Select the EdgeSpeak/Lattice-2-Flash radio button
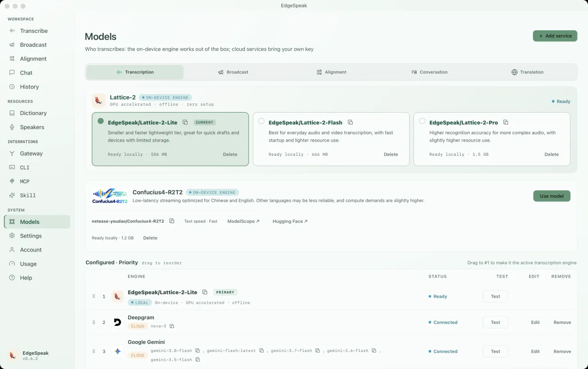This screenshot has width=588, height=369. [x=261, y=121]
